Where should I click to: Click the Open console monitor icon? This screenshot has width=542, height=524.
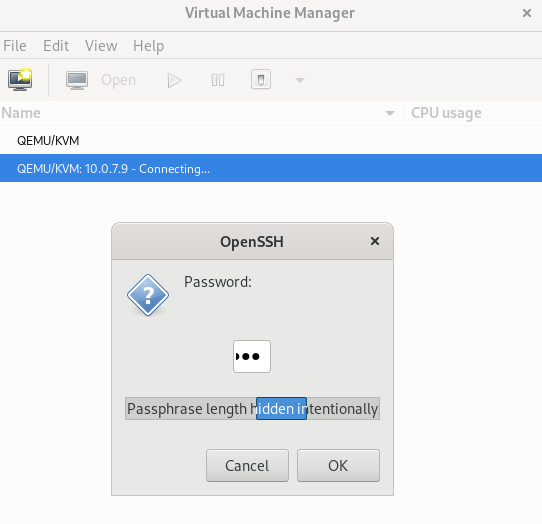pyautogui.click(x=77, y=80)
